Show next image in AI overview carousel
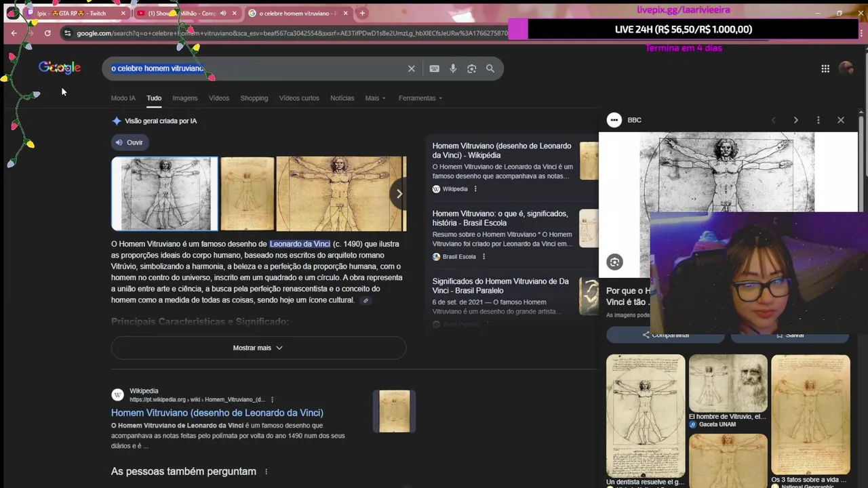 [x=399, y=194]
